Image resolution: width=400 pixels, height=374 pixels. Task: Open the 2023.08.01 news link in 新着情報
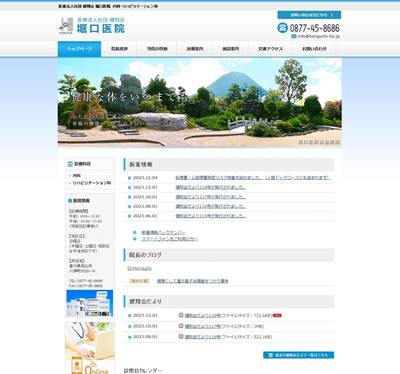pyautogui.click(x=211, y=206)
